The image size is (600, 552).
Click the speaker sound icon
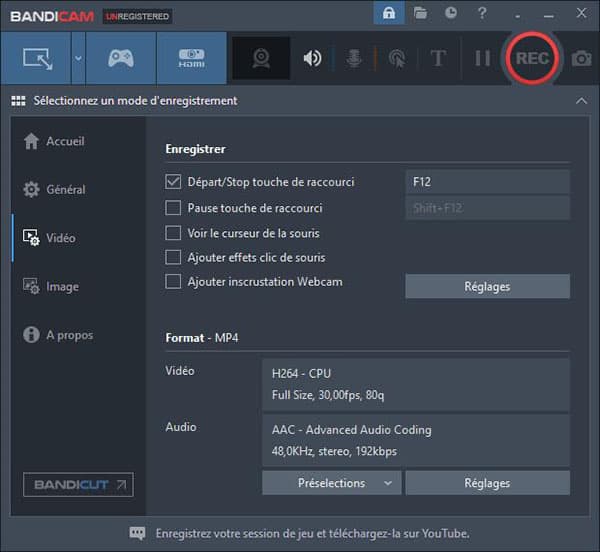313,58
